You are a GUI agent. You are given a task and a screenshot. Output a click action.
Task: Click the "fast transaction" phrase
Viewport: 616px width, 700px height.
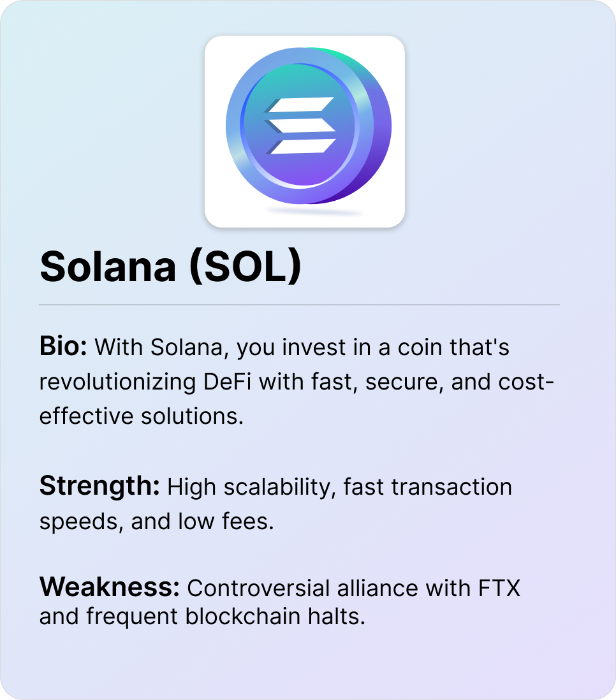[x=428, y=487]
